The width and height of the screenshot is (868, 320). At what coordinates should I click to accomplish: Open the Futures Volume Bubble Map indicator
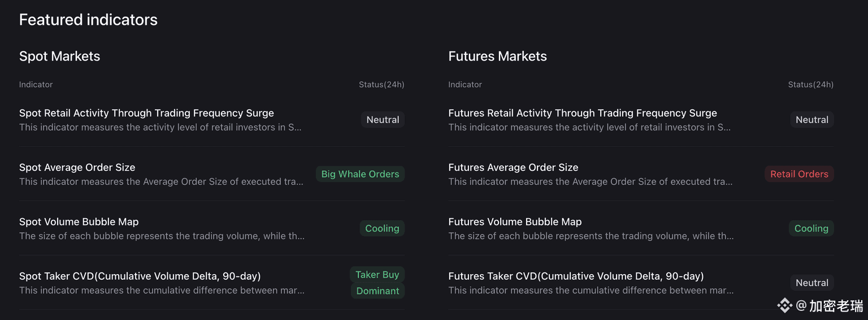click(515, 222)
